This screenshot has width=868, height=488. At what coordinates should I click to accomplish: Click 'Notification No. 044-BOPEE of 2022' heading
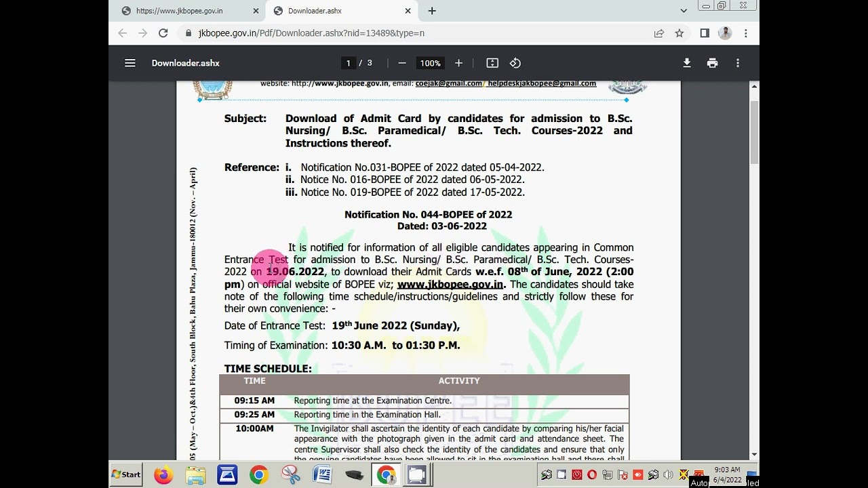429,214
